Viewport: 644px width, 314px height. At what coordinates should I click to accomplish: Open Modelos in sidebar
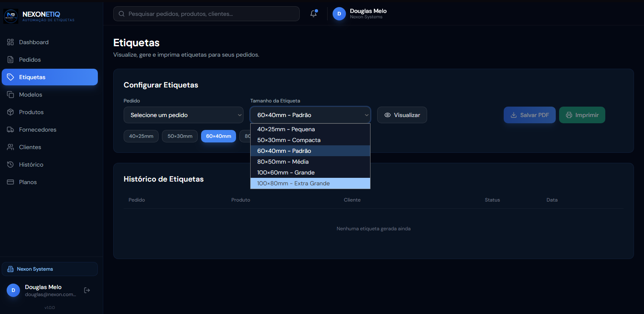tap(50, 95)
